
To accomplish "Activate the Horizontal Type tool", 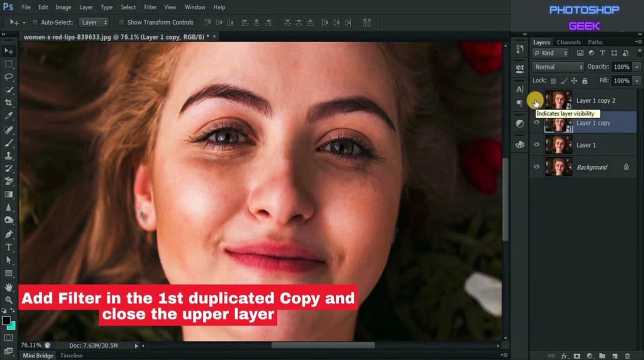I will [x=9, y=247].
